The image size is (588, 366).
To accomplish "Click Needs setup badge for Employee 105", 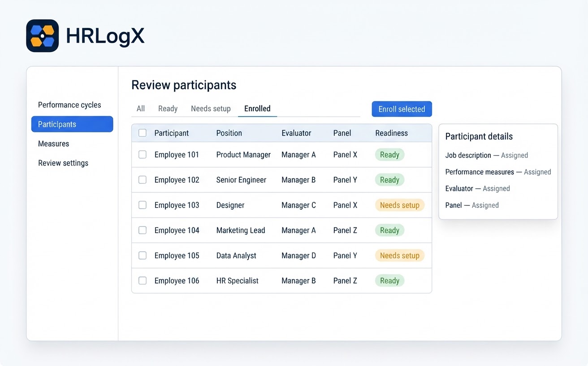I will (x=400, y=256).
